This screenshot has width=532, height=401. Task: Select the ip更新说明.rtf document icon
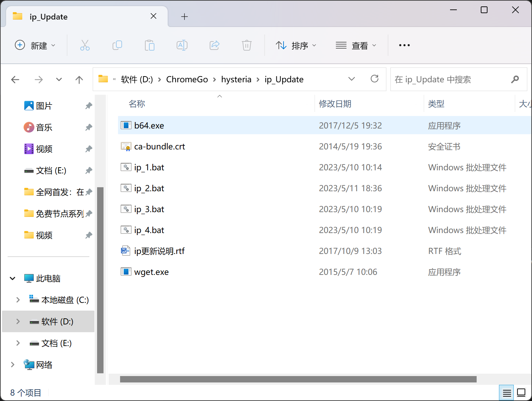click(x=126, y=251)
